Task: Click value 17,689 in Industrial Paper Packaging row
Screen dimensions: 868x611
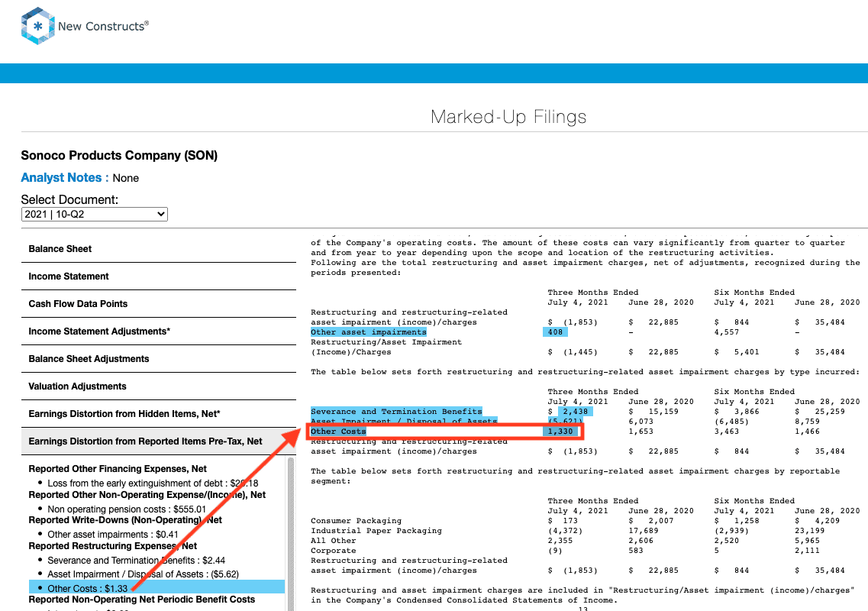Action: coord(644,531)
